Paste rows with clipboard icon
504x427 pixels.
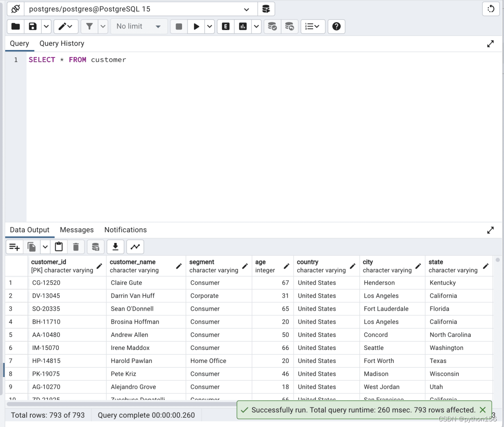tap(59, 247)
